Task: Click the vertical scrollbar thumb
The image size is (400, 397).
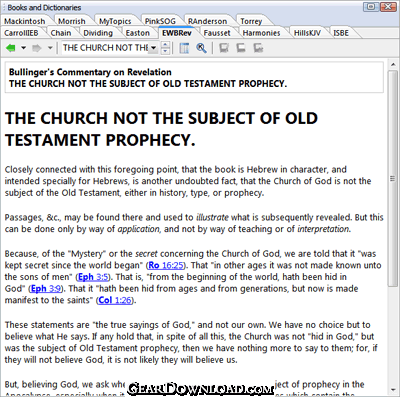Action: tap(393, 178)
